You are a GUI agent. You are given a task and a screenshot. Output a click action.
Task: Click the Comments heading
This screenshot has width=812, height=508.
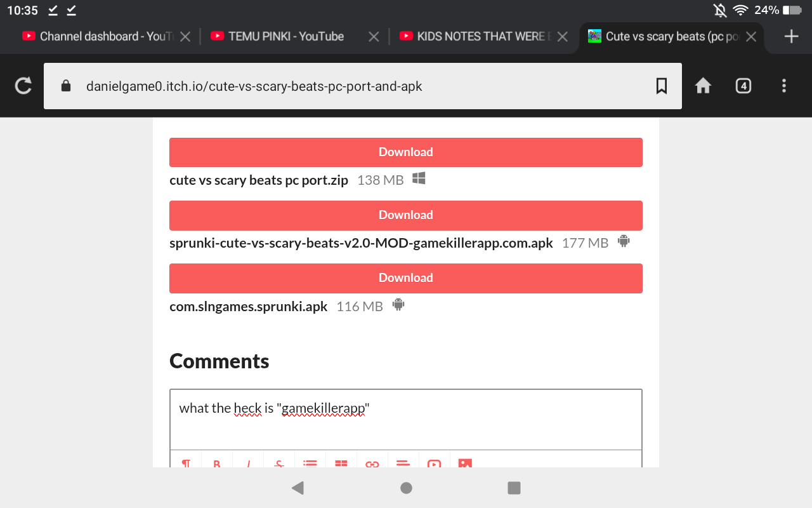coord(219,361)
